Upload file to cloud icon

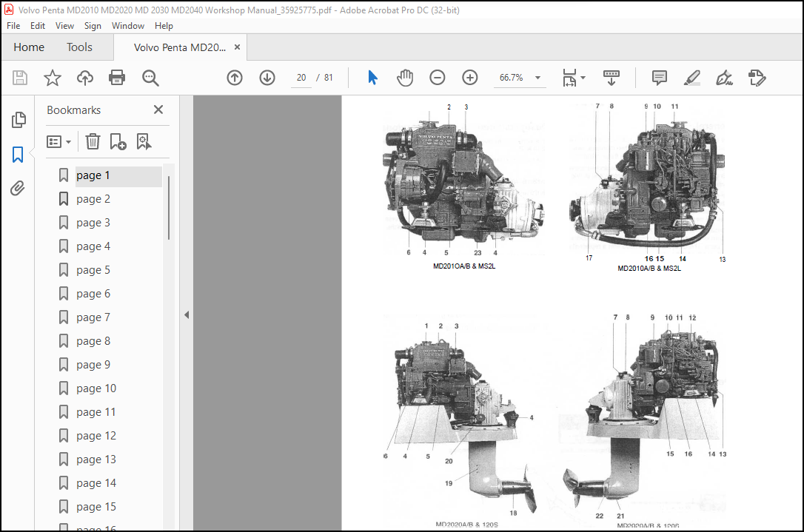coord(85,78)
